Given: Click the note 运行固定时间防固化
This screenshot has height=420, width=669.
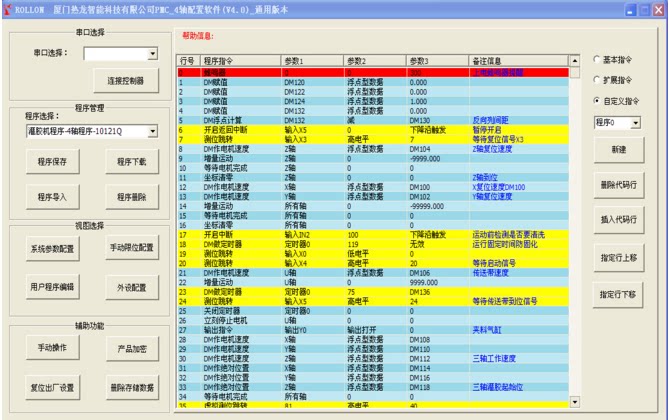Looking at the screenshot, I should [x=505, y=244].
